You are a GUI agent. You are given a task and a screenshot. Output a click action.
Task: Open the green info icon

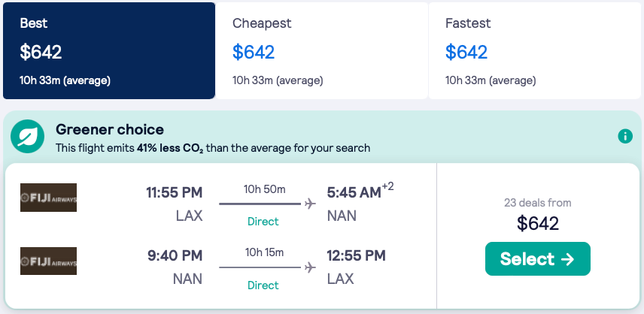[x=624, y=136]
